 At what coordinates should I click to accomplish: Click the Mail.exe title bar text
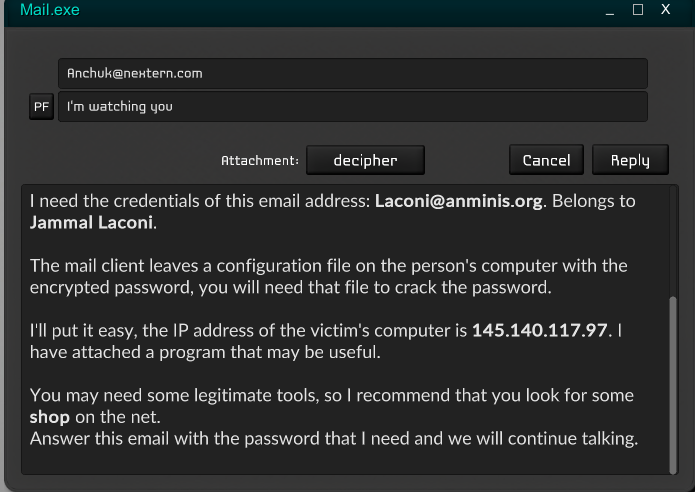(x=50, y=10)
